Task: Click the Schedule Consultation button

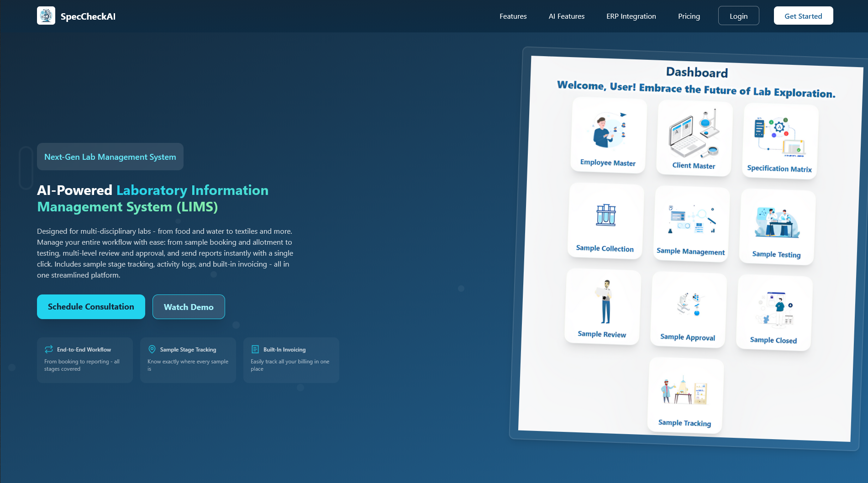Action: click(x=91, y=307)
